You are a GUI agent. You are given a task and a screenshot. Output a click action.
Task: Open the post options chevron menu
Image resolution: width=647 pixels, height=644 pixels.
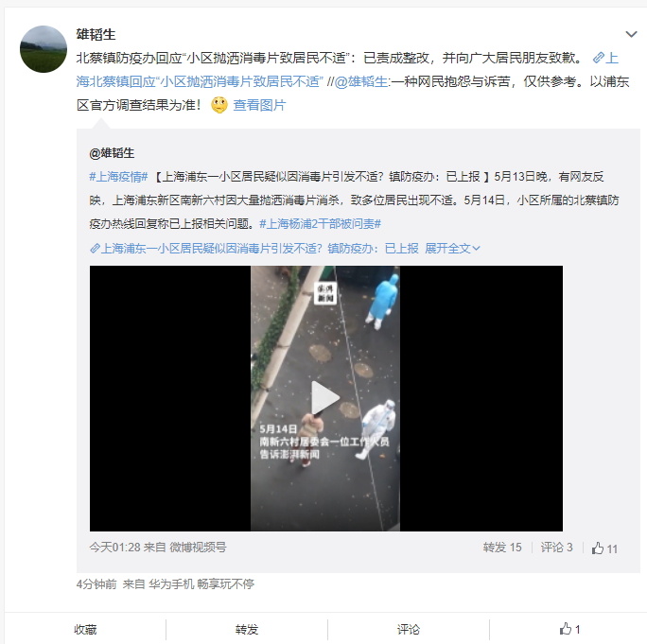pyautogui.click(x=631, y=34)
